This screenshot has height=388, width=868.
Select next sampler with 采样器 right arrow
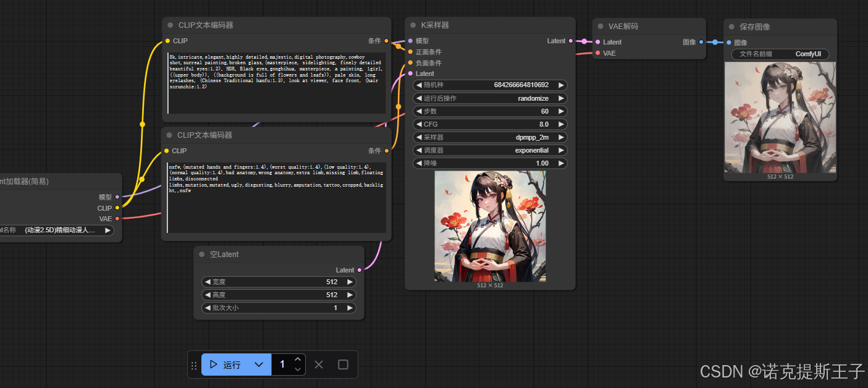(x=561, y=137)
